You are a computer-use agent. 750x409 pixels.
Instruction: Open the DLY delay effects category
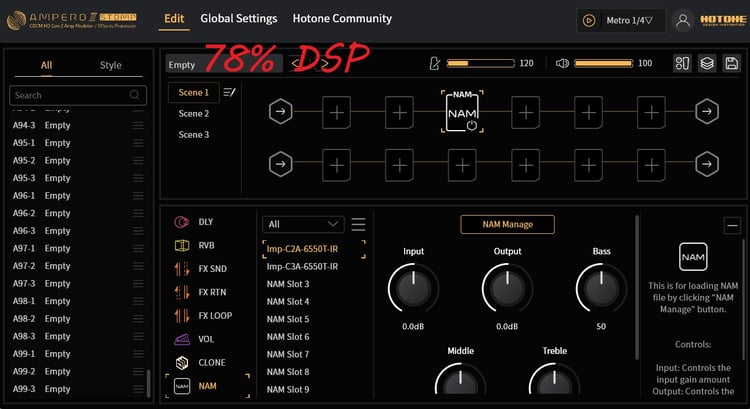point(196,222)
